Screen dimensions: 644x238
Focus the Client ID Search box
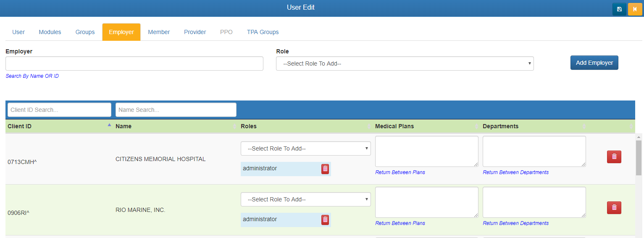(59, 110)
